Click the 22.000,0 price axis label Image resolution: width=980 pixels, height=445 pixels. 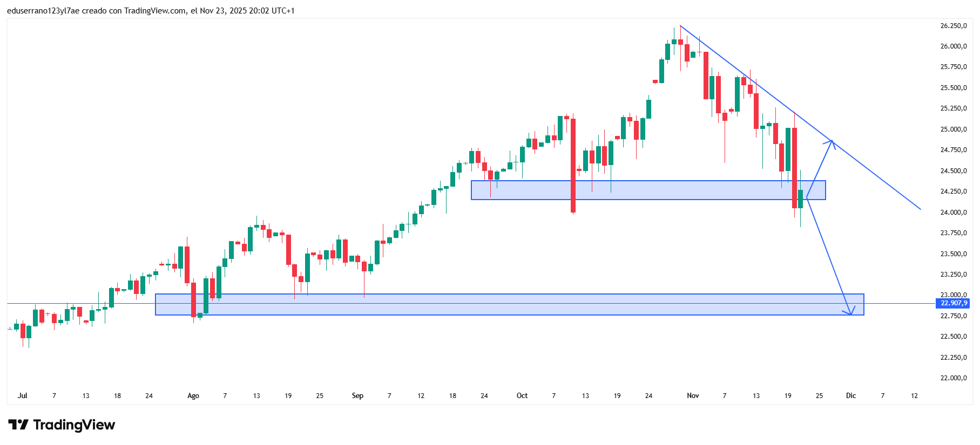953,378
